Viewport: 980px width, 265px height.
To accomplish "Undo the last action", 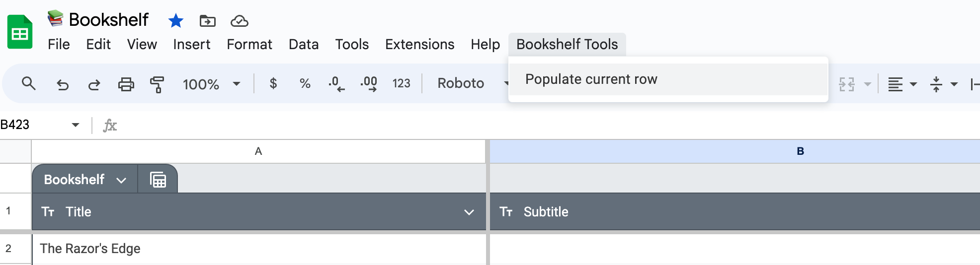I will (x=62, y=84).
